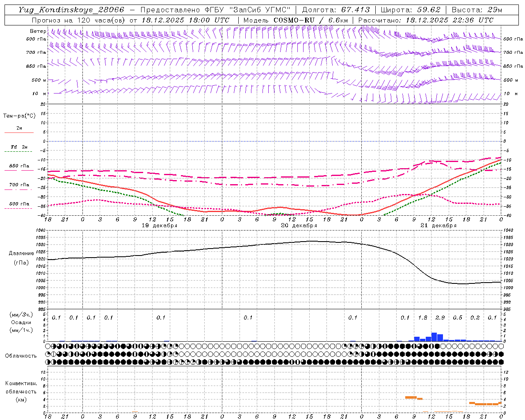Click the 0.5 precipitation value
Viewport: 525px width, 420px height.
pyautogui.click(x=457, y=318)
